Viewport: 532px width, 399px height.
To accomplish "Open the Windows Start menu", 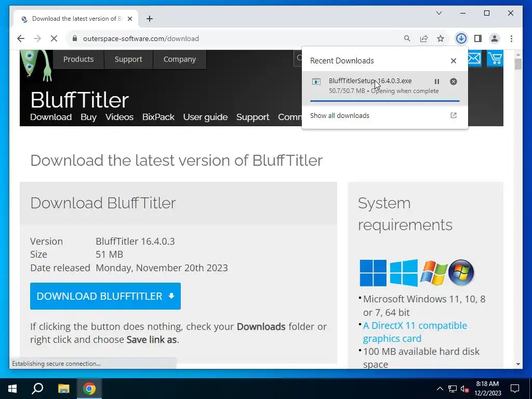I will pyautogui.click(x=12, y=389).
